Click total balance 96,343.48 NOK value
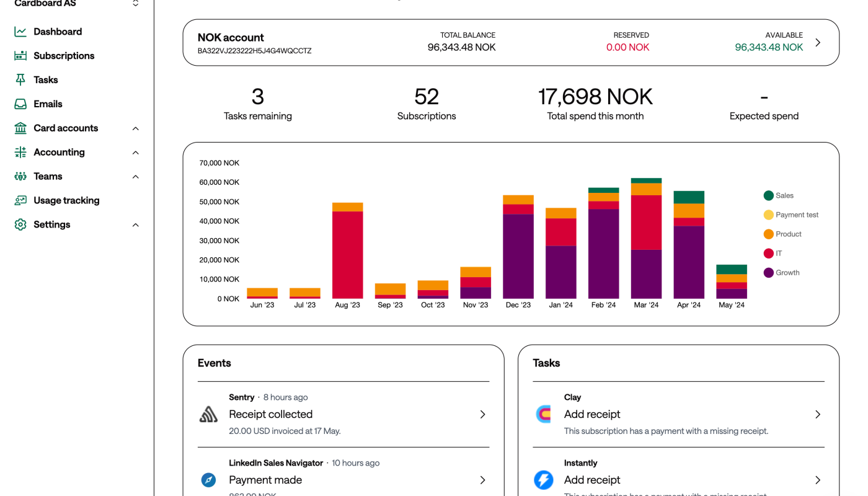The image size is (868, 496). (x=462, y=47)
